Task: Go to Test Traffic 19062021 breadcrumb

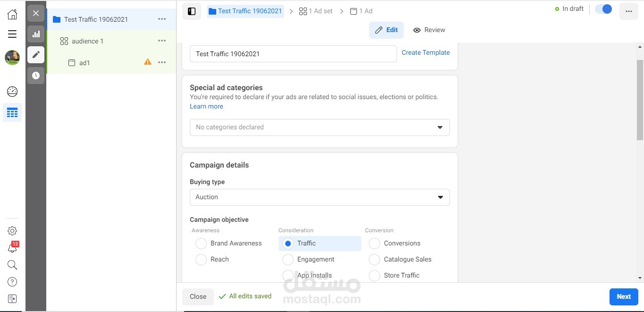Action: [246, 11]
